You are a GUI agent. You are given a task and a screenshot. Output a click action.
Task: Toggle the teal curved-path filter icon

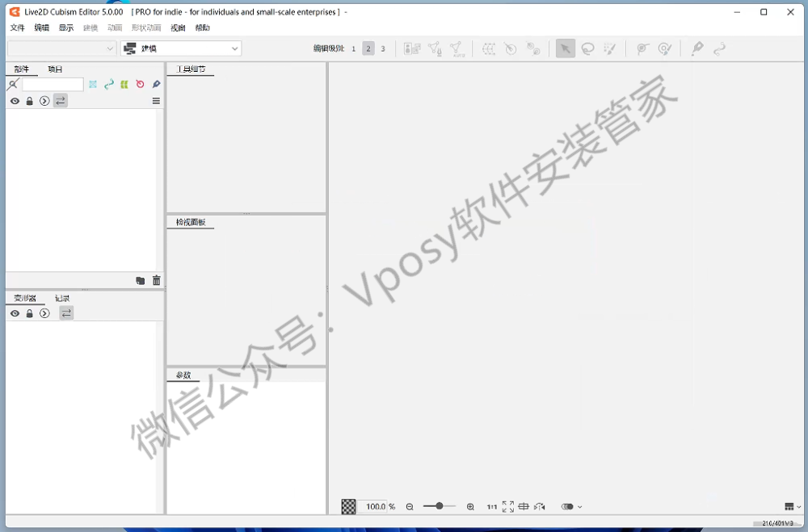pyautogui.click(x=109, y=84)
